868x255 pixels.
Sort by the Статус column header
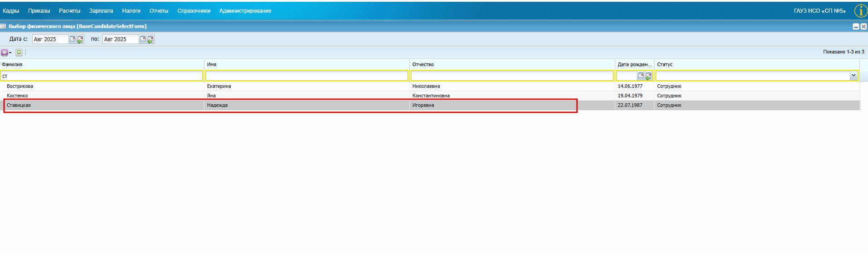point(757,64)
